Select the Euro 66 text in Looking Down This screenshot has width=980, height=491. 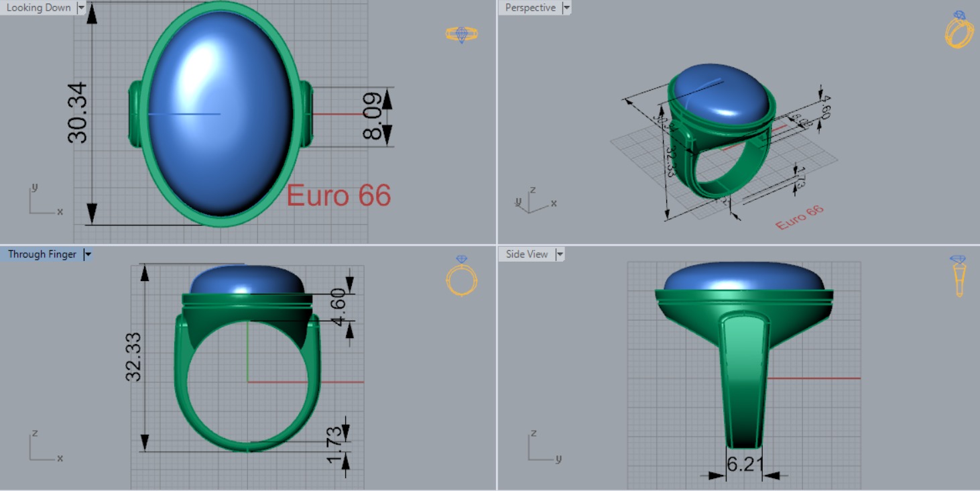339,195
